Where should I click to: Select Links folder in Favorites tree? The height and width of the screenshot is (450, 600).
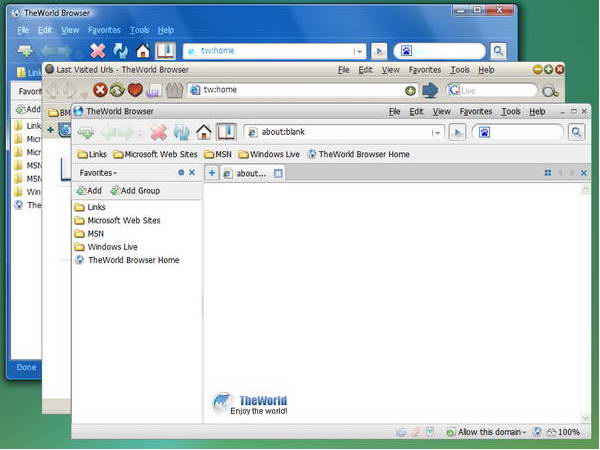pyautogui.click(x=90, y=207)
